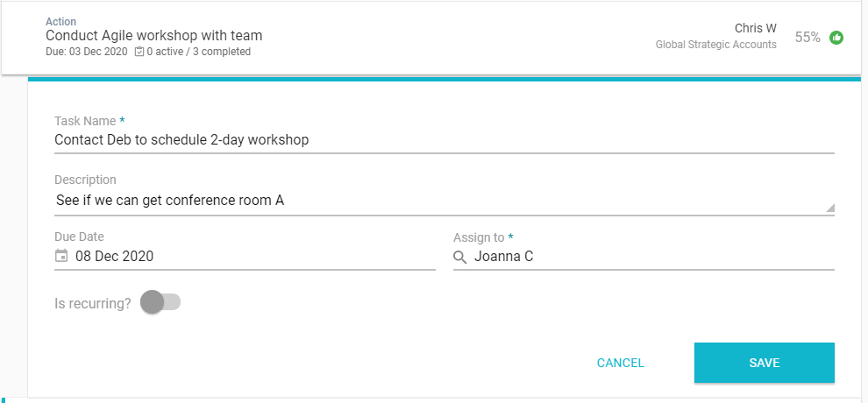Click the Description field resize handle
This screenshot has height=403, width=868.
829,208
